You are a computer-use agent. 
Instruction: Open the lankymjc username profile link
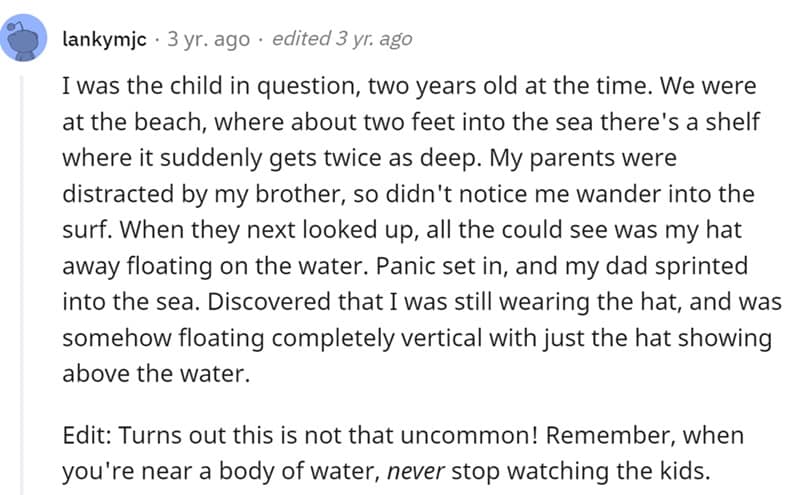tap(105, 39)
